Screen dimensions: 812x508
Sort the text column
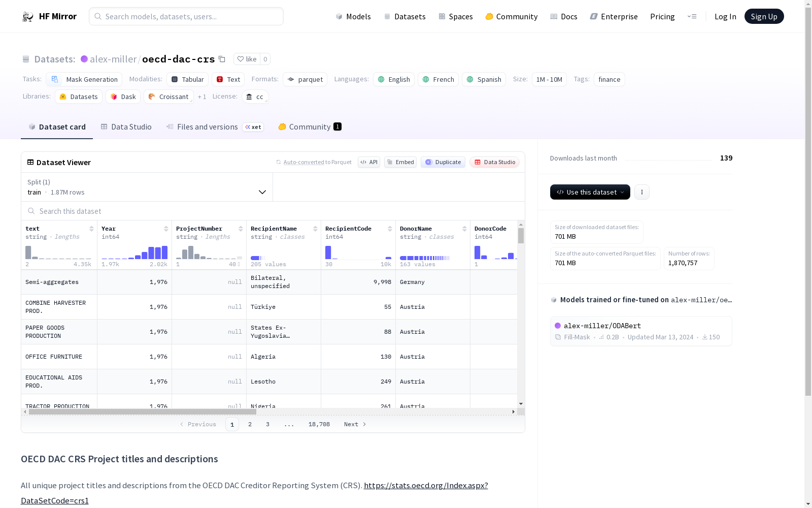pyautogui.click(x=91, y=229)
